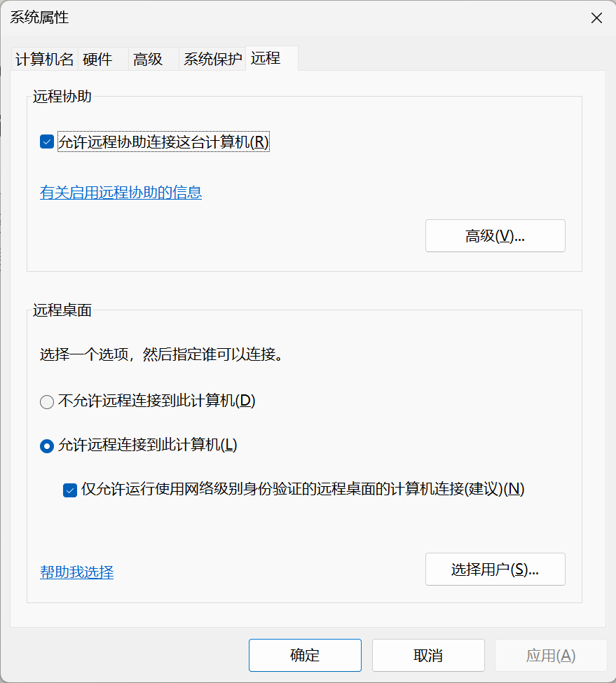This screenshot has height=683, width=616.
Task: Open remote assistance 高级(V)... settings button
Action: point(495,236)
